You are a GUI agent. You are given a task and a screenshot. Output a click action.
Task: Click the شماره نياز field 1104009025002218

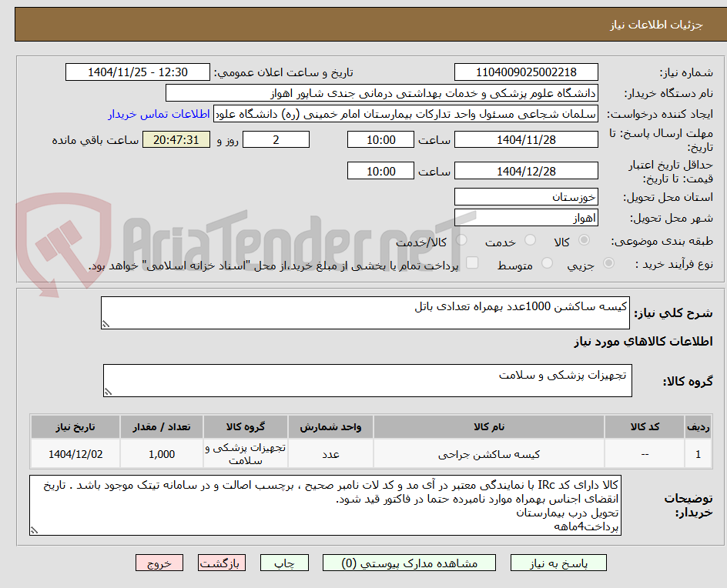click(x=526, y=72)
